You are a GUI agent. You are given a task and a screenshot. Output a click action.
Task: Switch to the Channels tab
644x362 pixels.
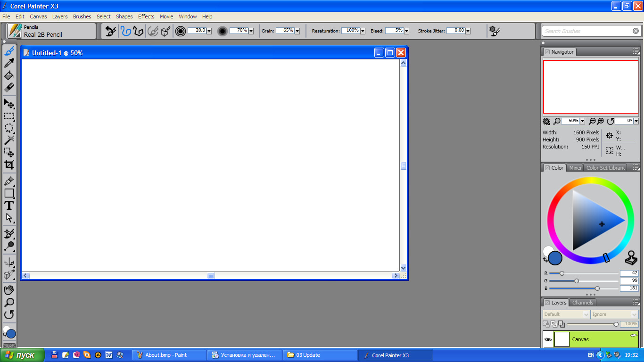click(582, 303)
